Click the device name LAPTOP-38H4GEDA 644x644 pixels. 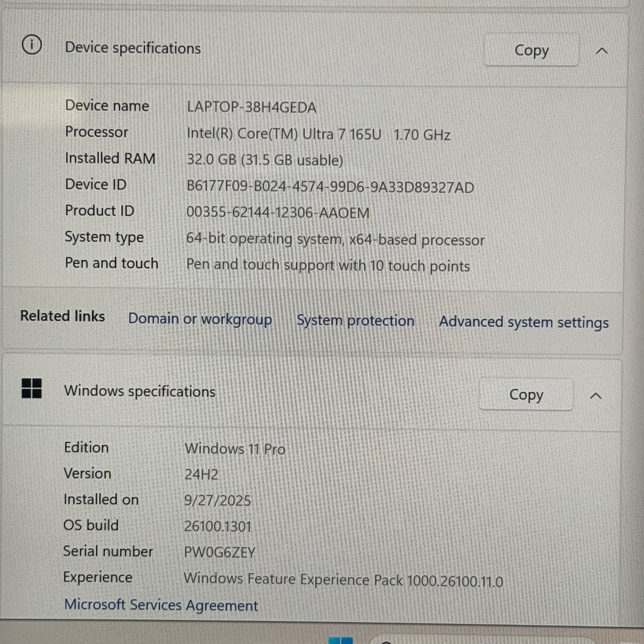tap(251, 107)
